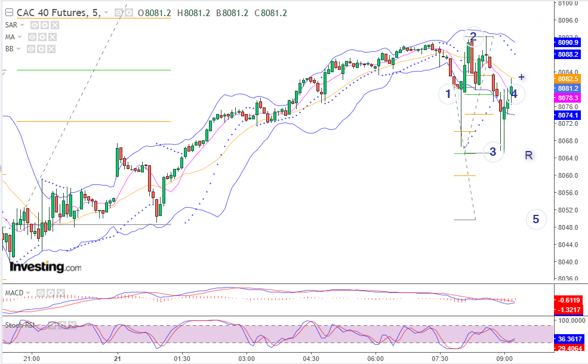Click the CAC 40 Futures, 5 title
588x364 pixels.
[x=59, y=13]
